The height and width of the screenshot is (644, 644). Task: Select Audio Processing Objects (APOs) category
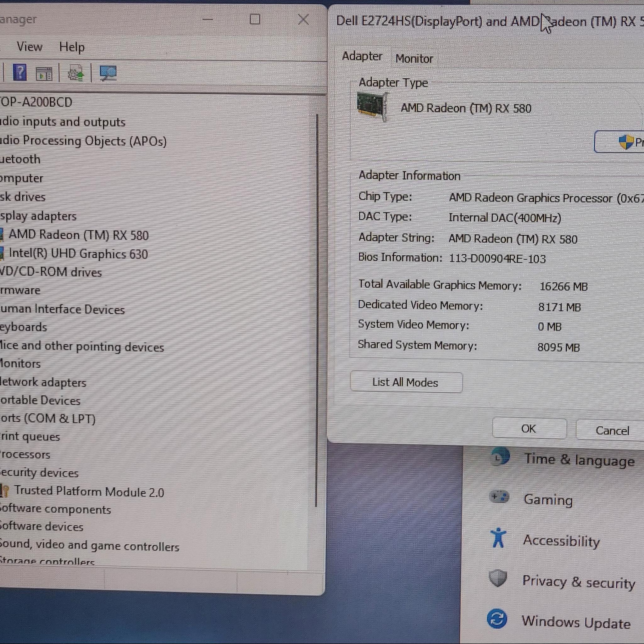click(83, 141)
